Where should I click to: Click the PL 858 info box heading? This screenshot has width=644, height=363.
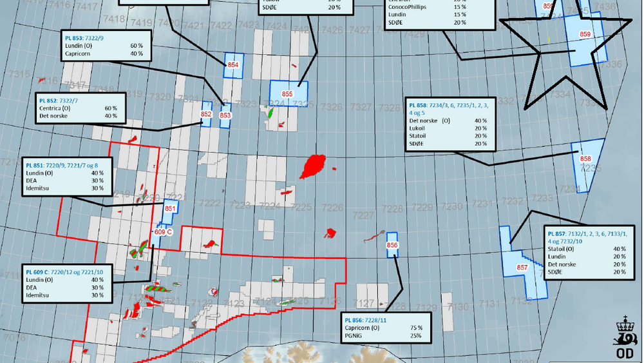tap(449, 109)
